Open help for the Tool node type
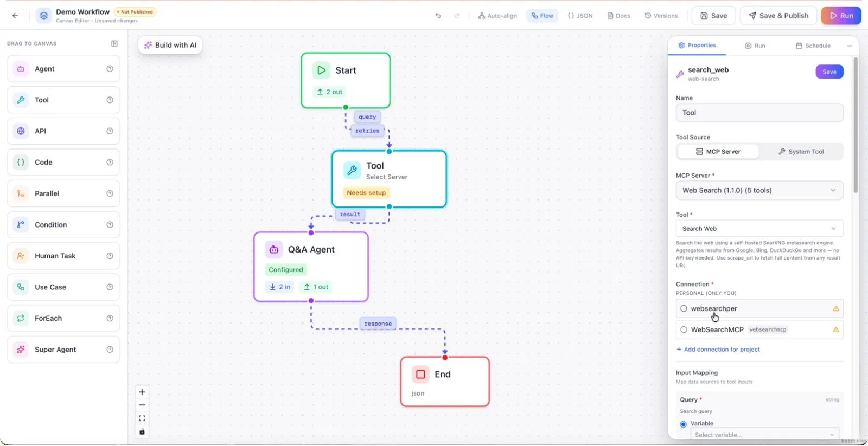The width and height of the screenshot is (868, 446). pyautogui.click(x=110, y=100)
